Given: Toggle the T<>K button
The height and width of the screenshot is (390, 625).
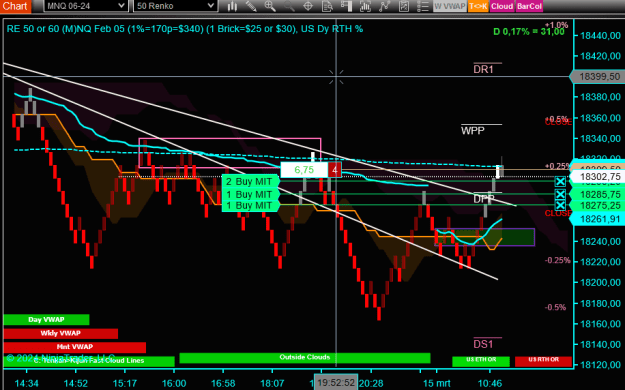Looking at the screenshot, I should click(x=478, y=6).
